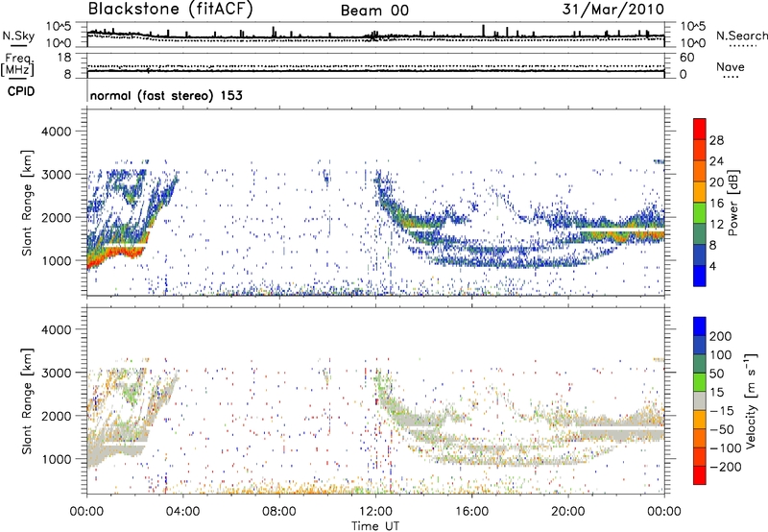Pick the gray −15 to 15 velocity colorbar segment
768x532 pixels.
700,400
